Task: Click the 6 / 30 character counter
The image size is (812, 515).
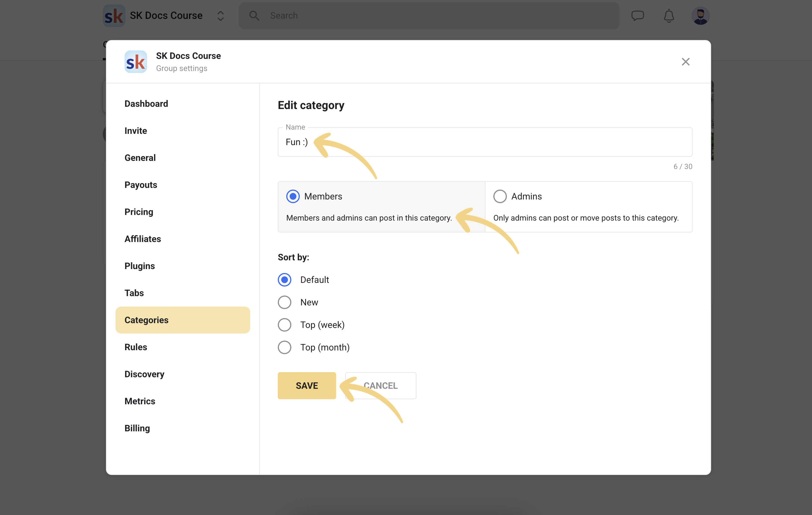Action: pyautogui.click(x=683, y=167)
